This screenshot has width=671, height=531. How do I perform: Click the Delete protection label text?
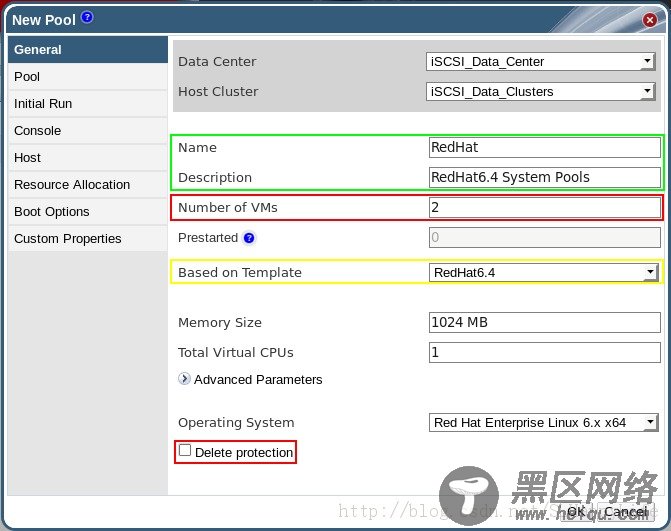click(244, 453)
